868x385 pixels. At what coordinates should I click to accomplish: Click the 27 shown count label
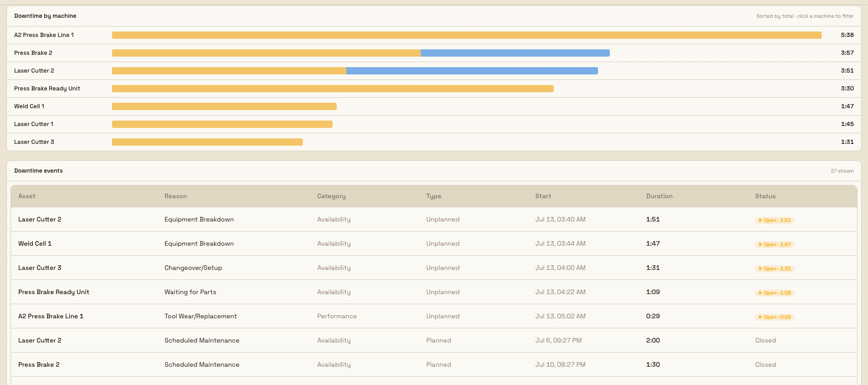click(x=842, y=171)
